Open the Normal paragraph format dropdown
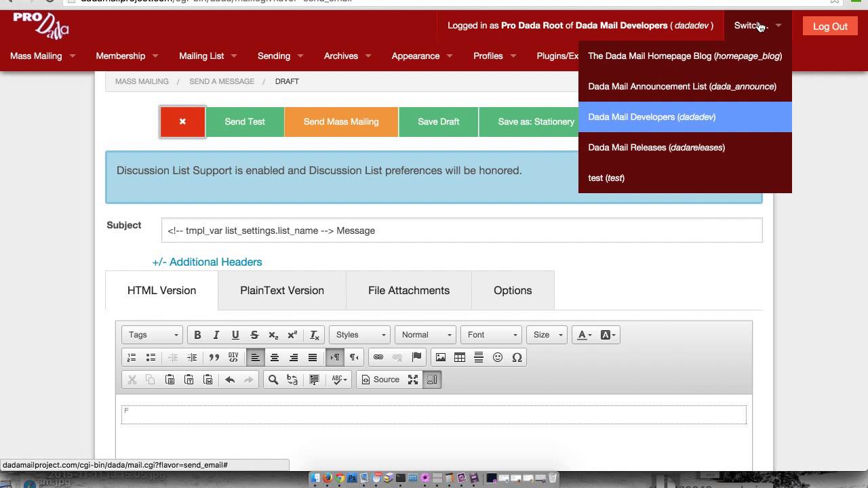 pyautogui.click(x=425, y=335)
